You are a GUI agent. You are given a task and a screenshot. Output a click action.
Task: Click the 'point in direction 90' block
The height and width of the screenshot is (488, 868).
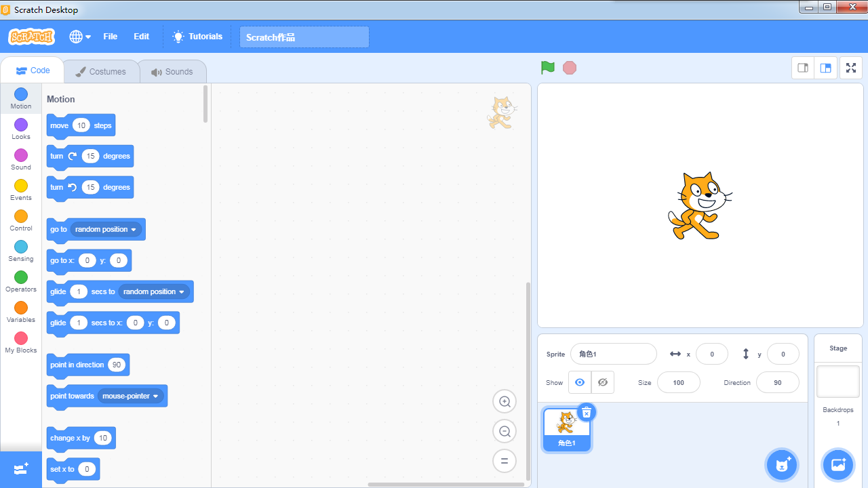click(87, 365)
